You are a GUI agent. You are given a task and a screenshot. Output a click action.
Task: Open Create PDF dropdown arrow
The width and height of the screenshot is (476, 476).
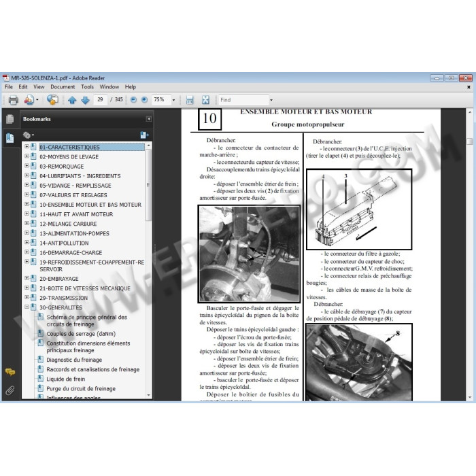(x=37, y=100)
